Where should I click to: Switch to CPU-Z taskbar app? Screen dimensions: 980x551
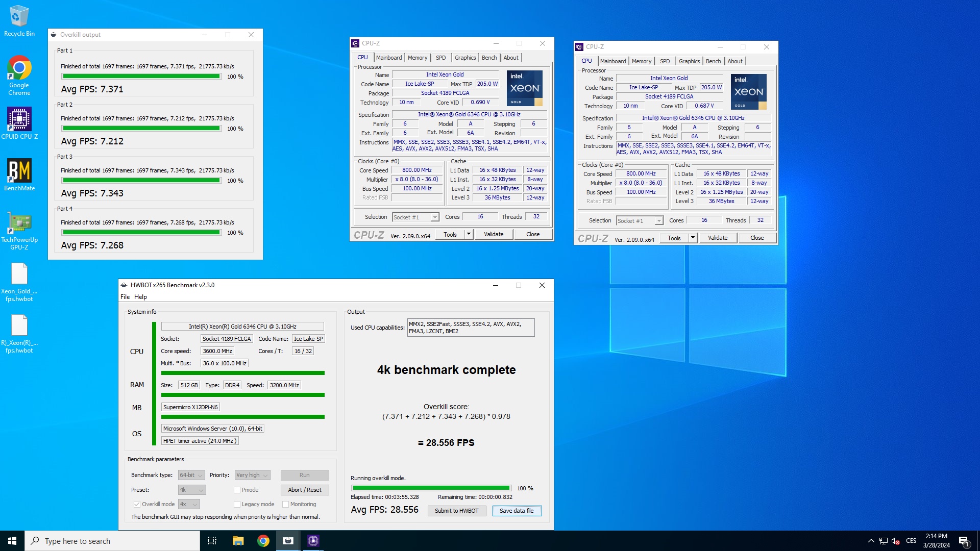click(313, 541)
